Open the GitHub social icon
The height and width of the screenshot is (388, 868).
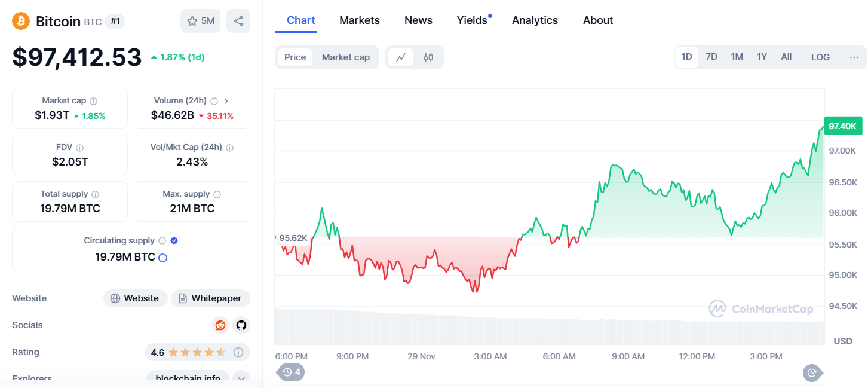[x=241, y=325]
